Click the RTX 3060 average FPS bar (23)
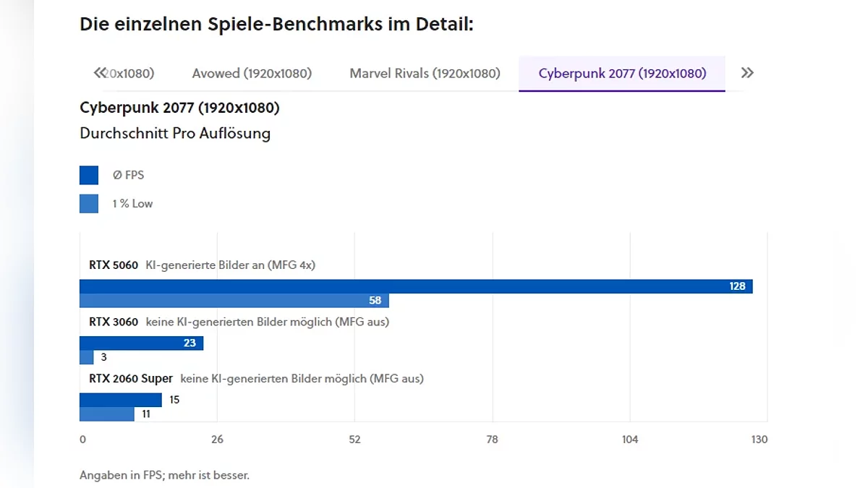 click(x=141, y=343)
